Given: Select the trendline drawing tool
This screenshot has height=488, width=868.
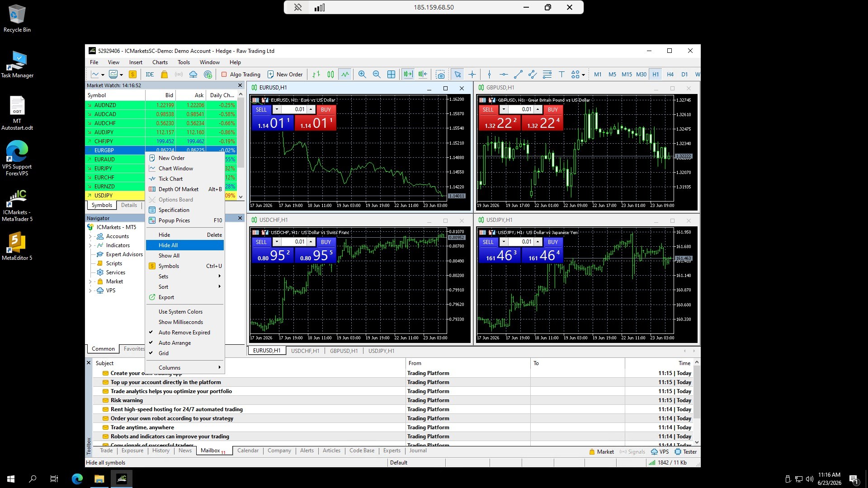Looking at the screenshot, I should 518,75.
